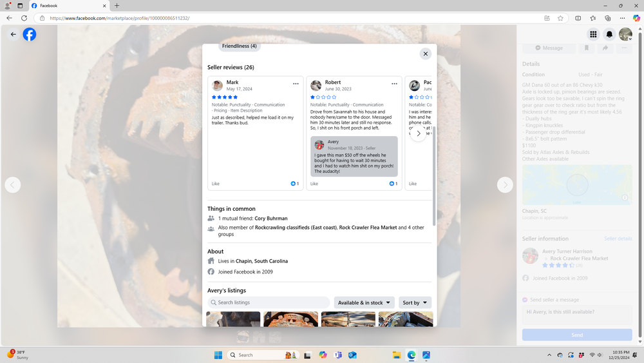Go to Facebook home logo
This screenshot has width=644, height=363.
pyautogui.click(x=30, y=35)
